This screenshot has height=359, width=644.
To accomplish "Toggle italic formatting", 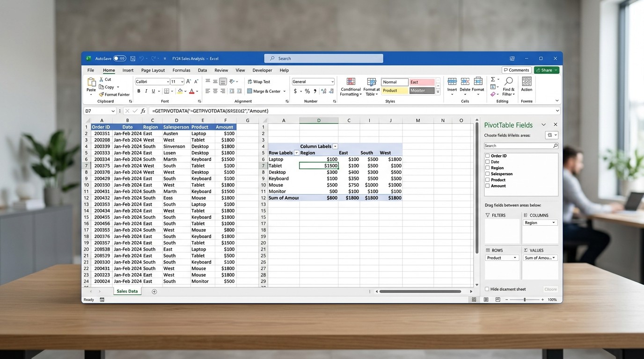I will (x=146, y=91).
